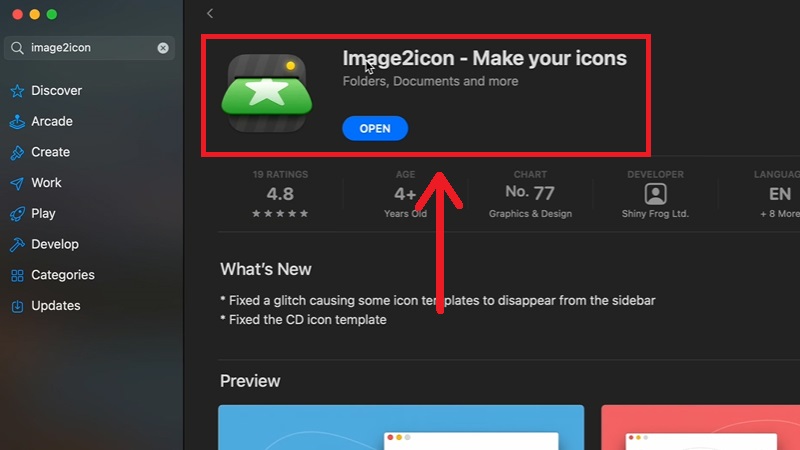
Task: Open the Discover section
Action: click(x=56, y=90)
